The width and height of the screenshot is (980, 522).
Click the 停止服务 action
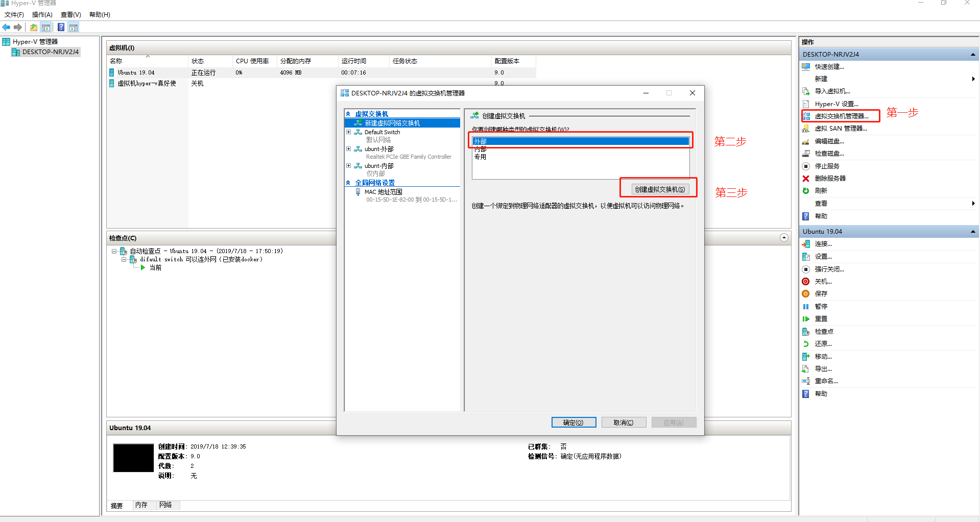click(x=827, y=166)
